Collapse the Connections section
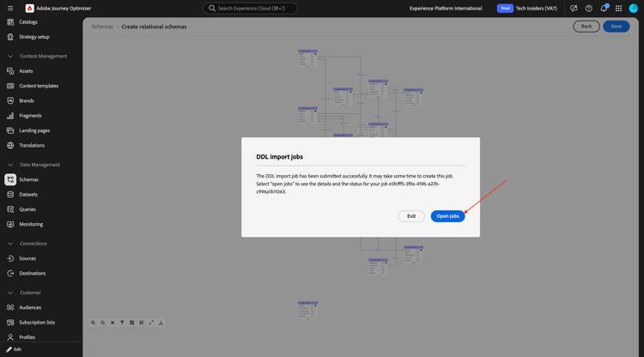 click(10, 244)
